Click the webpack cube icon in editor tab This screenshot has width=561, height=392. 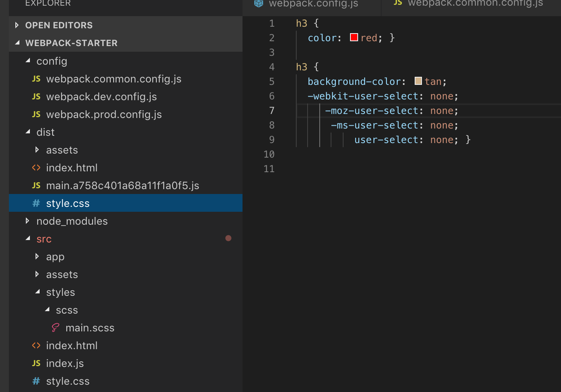point(259,4)
